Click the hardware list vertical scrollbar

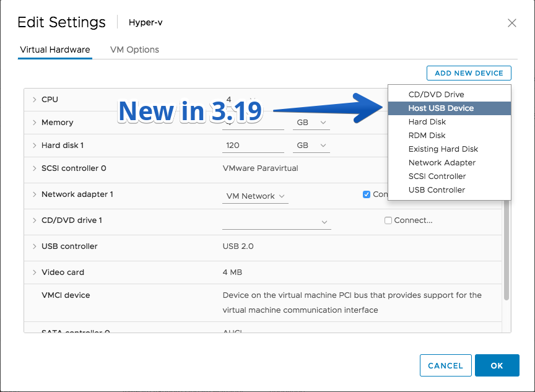click(x=507, y=250)
